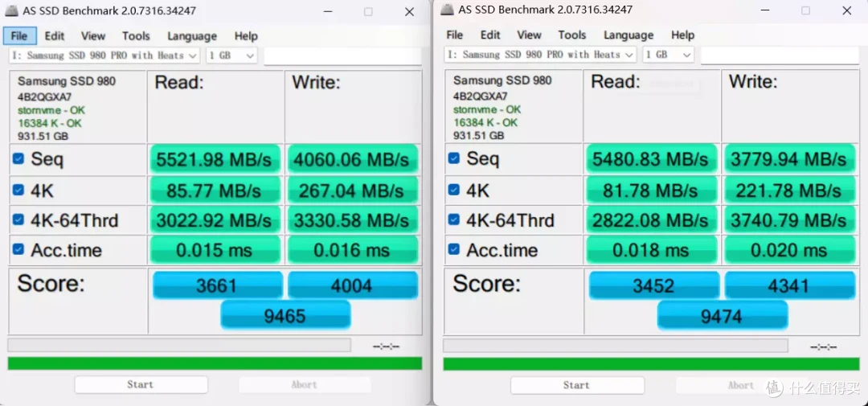Open the View menu in left window
Image resolution: width=868 pixels, height=406 pixels.
[93, 36]
